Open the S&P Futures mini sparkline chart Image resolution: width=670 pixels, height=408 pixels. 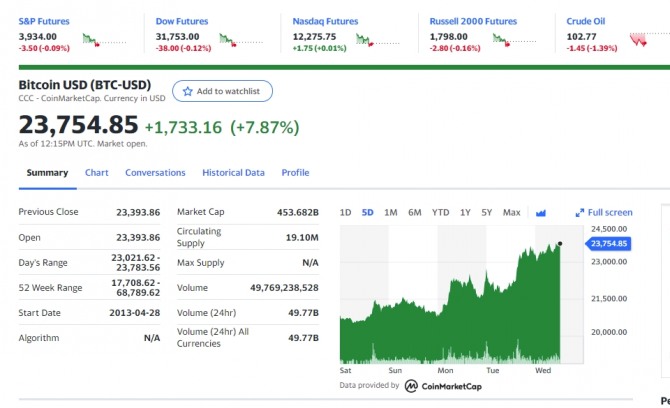coord(104,40)
